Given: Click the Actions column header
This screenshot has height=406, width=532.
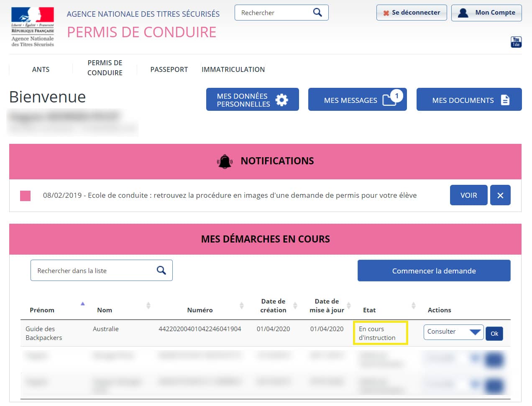Looking at the screenshot, I should pyautogui.click(x=440, y=310).
